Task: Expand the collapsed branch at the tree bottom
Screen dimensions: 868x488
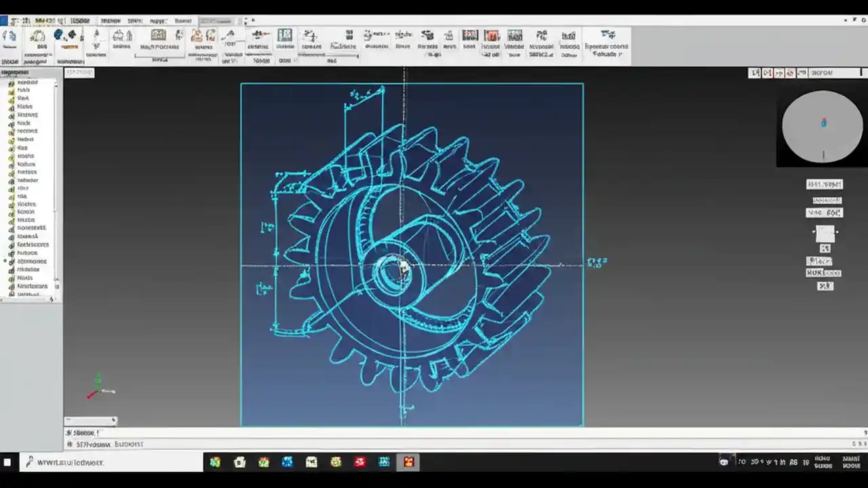Action: (x=52, y=299)
